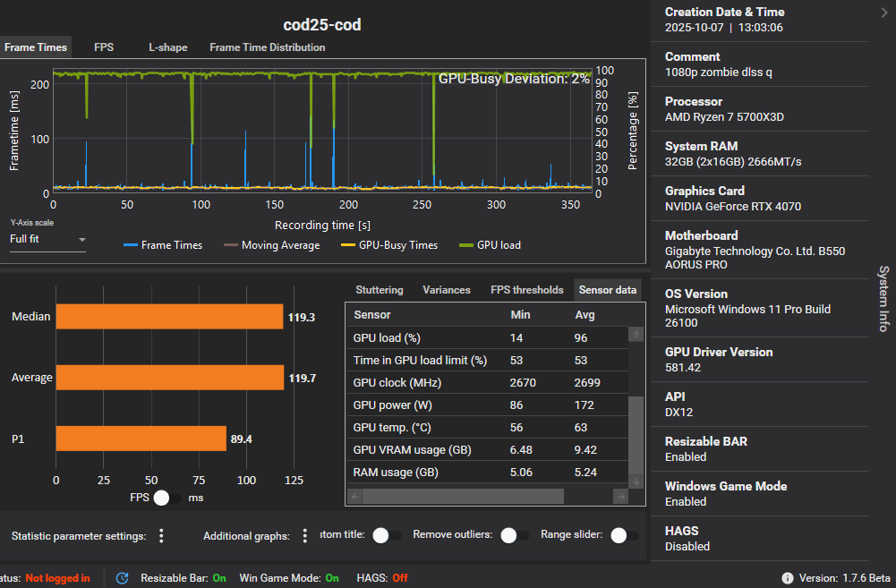This screenshot has height=588, width=896.
Task: Click the cod25-cod chart title
Action: 322,24
